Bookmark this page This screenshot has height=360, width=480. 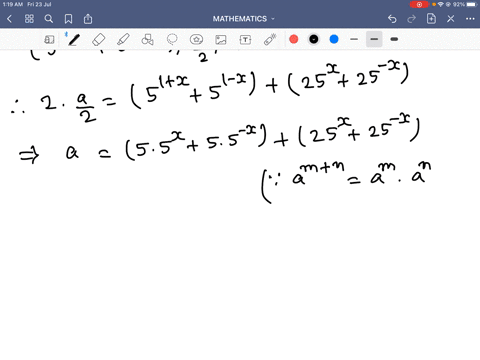68,19
